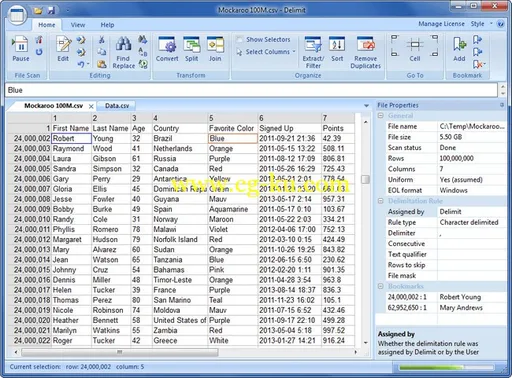Click the Country column header
This screenshot has width=512, height=378.
click(x=180, y=128)
